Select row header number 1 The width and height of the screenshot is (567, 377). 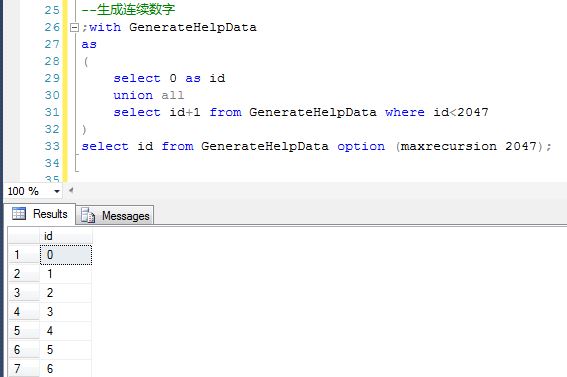tap(24, 255)
